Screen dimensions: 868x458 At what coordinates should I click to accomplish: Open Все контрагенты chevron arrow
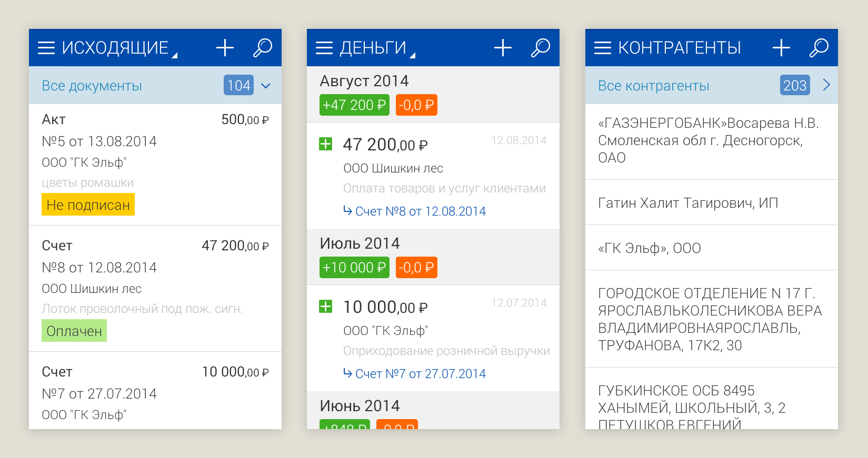tap(826, 85)
